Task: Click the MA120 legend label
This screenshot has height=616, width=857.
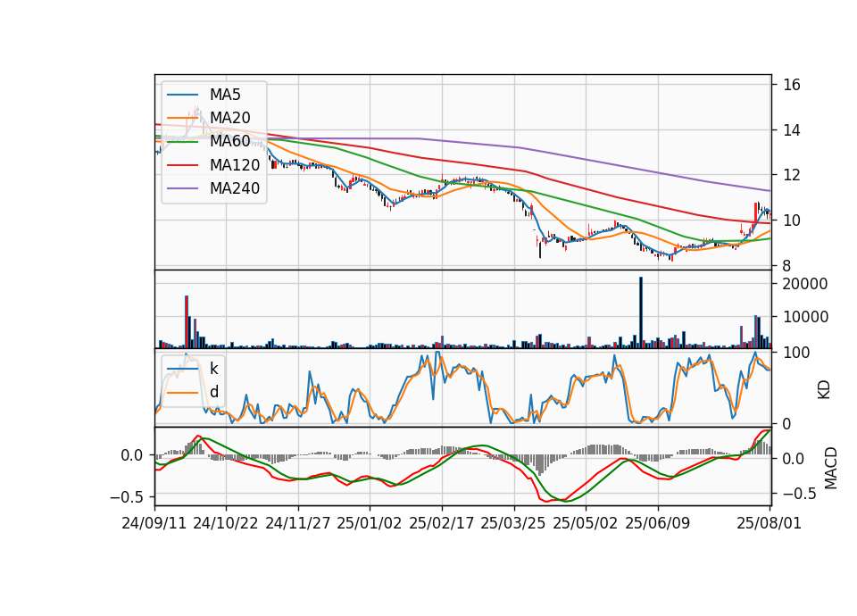Action: pyautogui.click(x=235, y=165)
